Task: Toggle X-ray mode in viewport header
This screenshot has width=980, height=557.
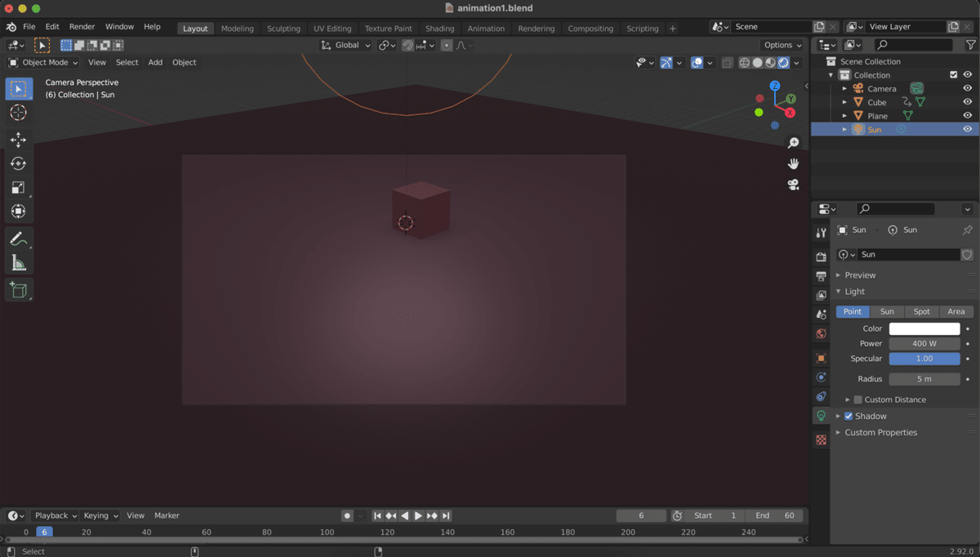Action: pyautogui.click(x=728, y=63)
